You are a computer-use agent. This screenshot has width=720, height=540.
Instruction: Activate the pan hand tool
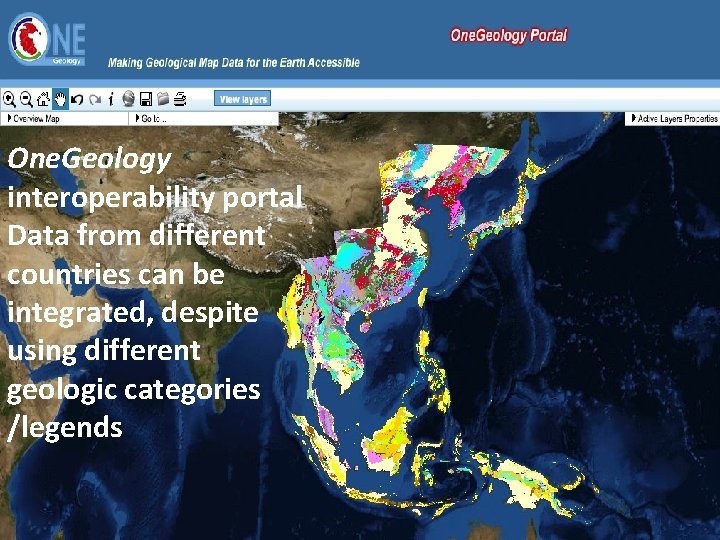click(60, 99)
